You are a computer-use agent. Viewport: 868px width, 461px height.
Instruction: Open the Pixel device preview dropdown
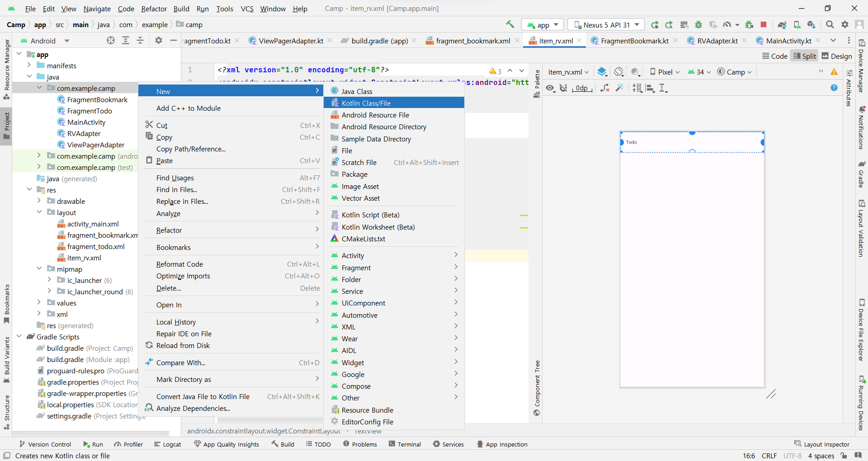coord(665,72)
